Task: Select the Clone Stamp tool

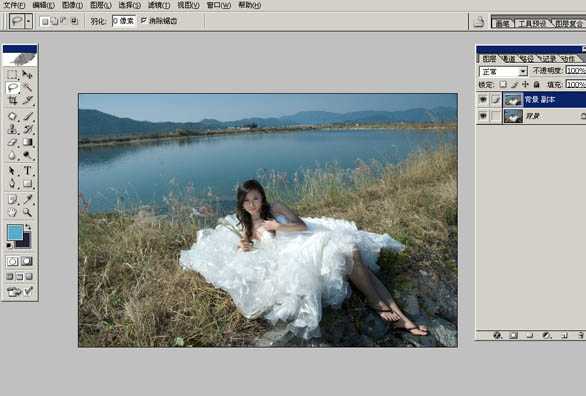Action: 13,129
